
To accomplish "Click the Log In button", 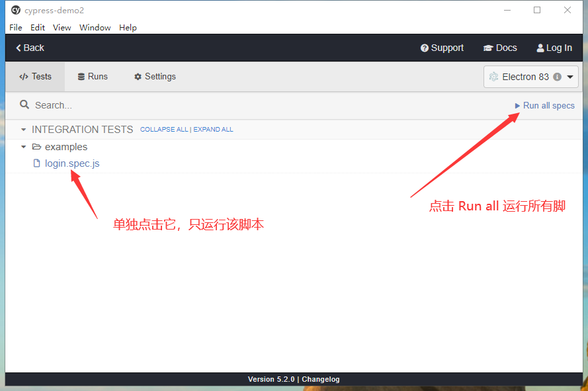I will (x=554, y=48).
